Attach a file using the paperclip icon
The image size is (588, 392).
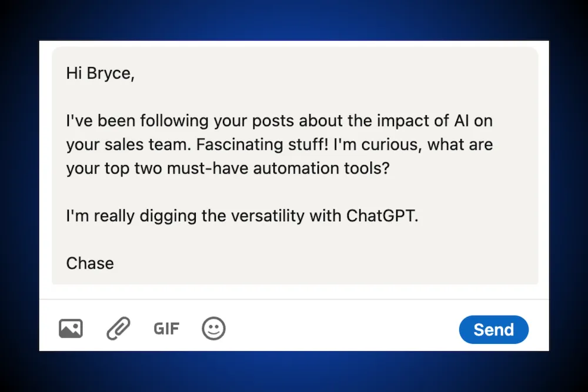tap(118, 329)
